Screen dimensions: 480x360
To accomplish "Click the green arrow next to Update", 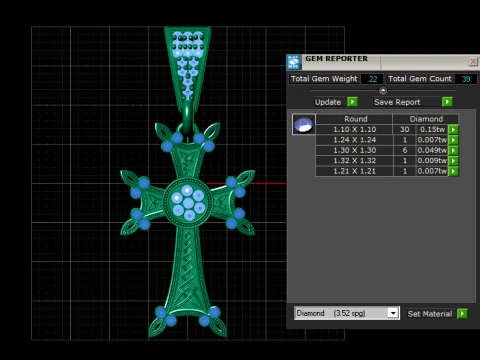I will tap(352, 102).
